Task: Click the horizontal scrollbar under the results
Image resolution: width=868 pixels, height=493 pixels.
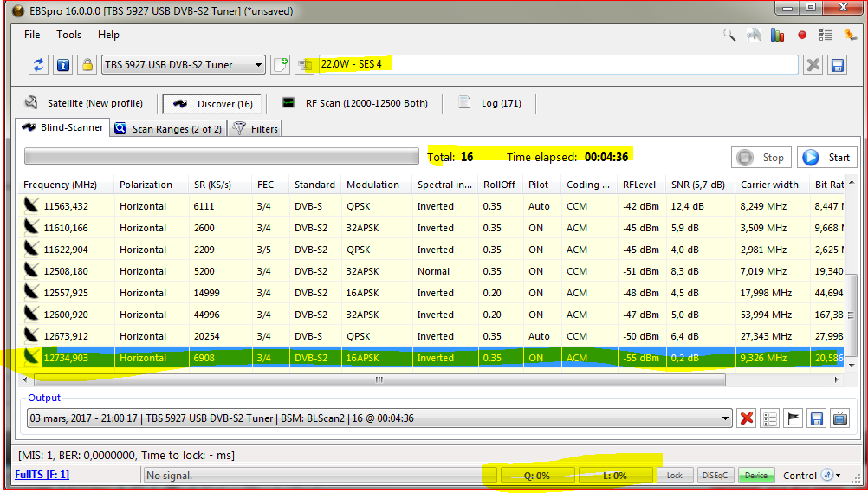Action: 379,379
